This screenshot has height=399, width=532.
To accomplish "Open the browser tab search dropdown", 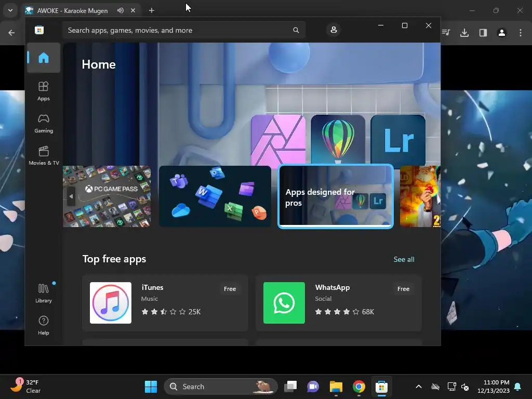I will [10, 10].
